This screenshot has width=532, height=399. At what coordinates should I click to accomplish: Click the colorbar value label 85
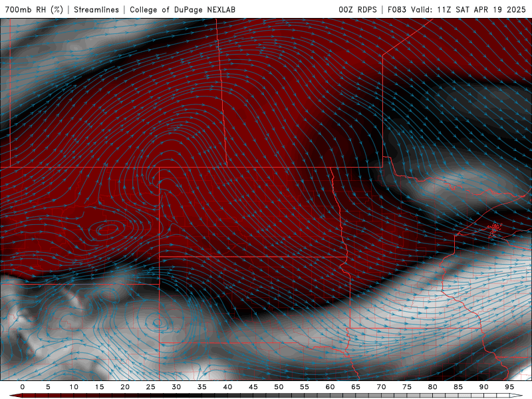[x=458, y=387]
